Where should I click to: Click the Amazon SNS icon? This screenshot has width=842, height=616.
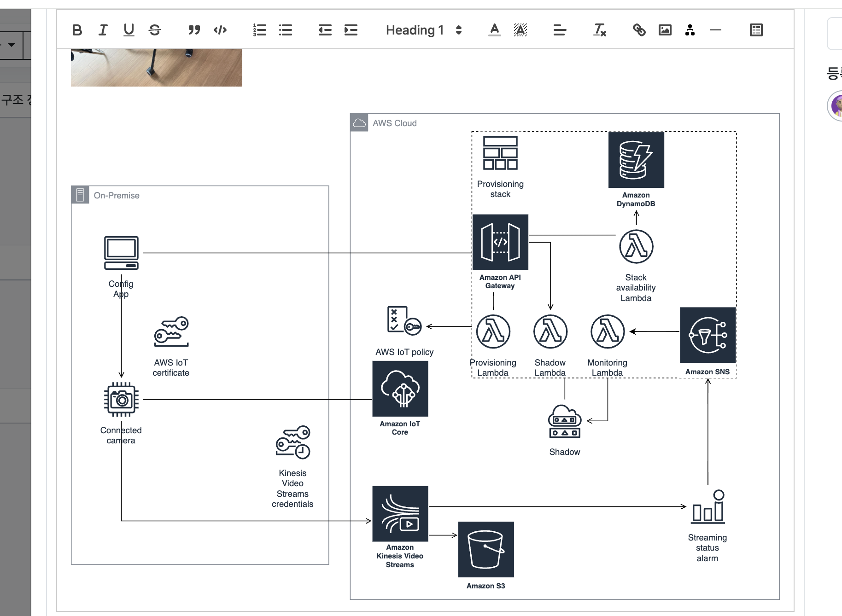[x=708, y=335]
